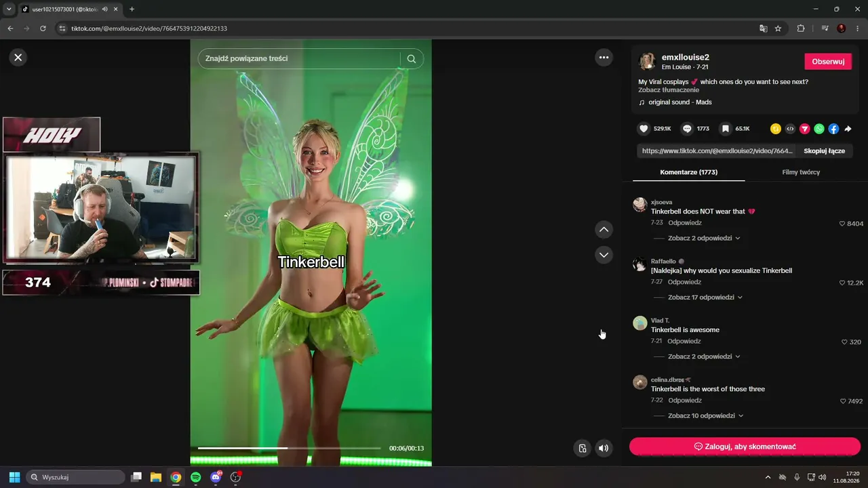
Task: Like Vlad T.'s comment with 320 likes
Action: point(844,342)
